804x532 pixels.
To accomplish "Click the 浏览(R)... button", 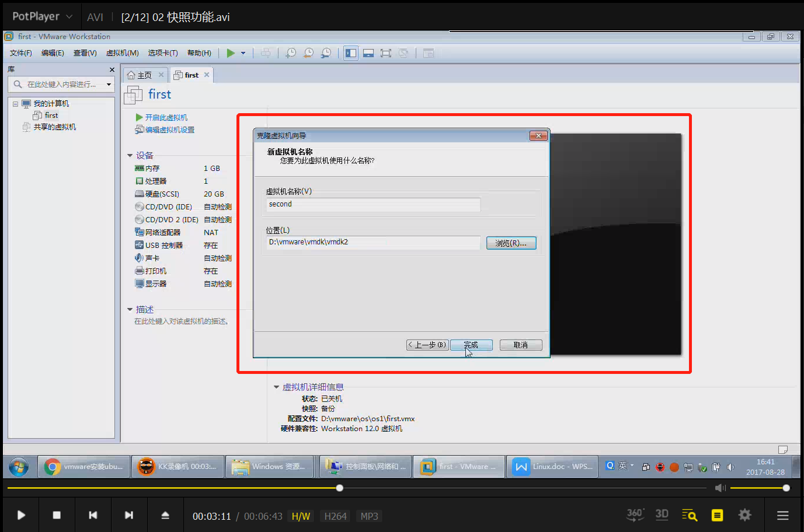I will 511,243.
